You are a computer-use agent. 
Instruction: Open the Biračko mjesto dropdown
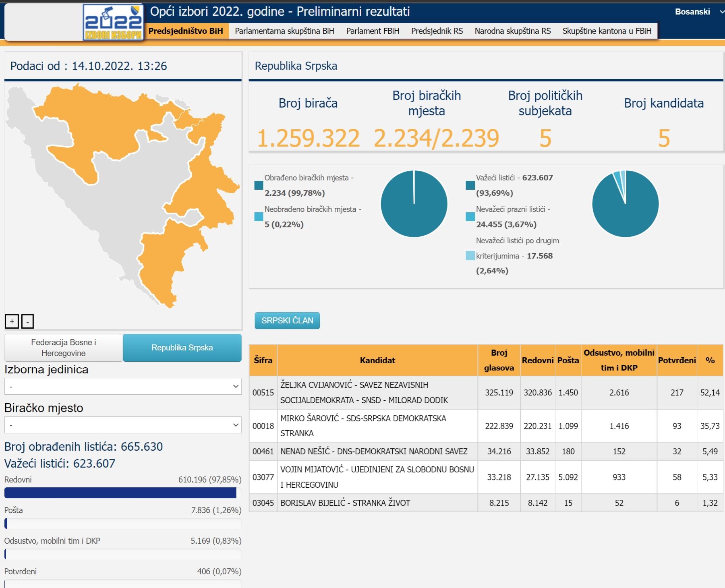(x=123, y=425)
